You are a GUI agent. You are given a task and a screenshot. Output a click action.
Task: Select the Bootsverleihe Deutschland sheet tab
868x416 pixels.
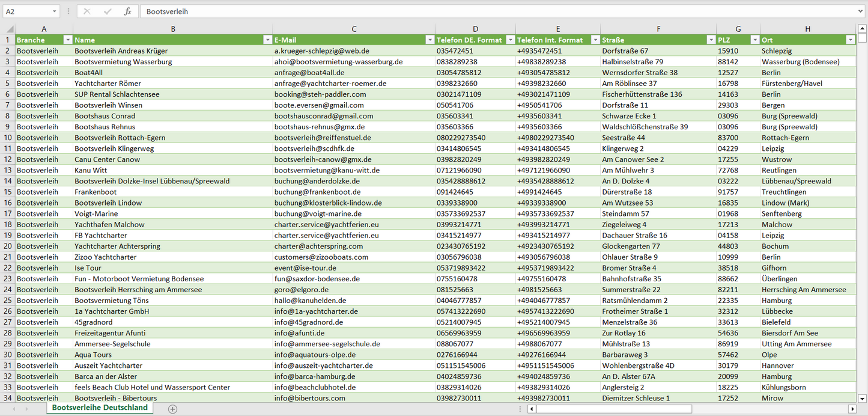(100, 408)
